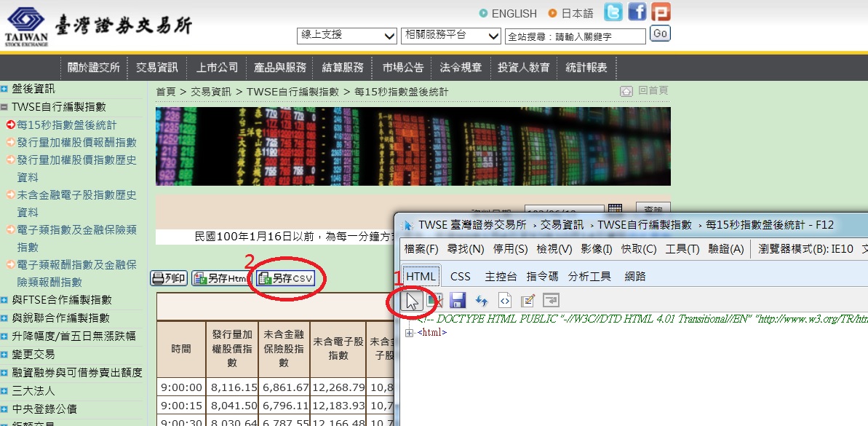Click the refresh blue arrows icon

pos(481,301)
